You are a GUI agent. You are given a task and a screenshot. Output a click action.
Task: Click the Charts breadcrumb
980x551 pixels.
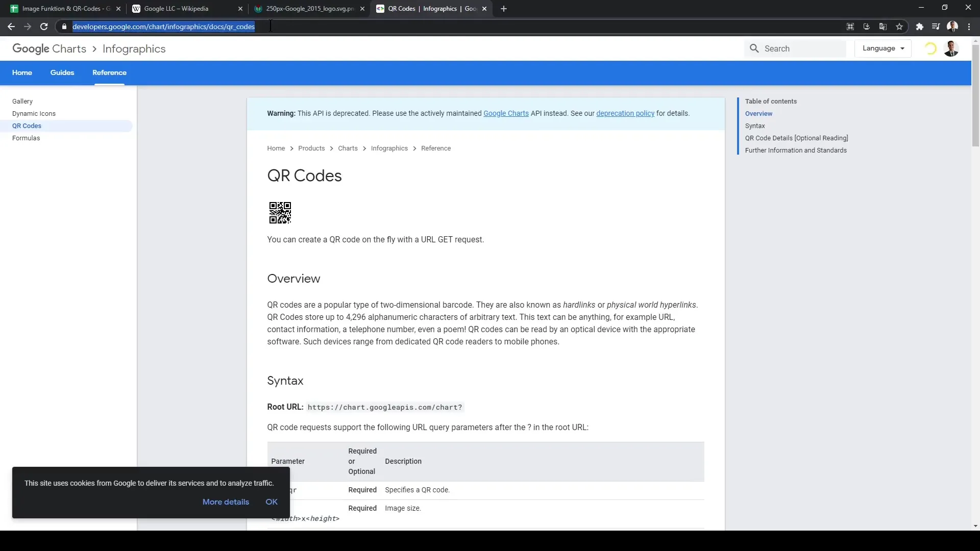pyautogui.click(x=348, y=148)
